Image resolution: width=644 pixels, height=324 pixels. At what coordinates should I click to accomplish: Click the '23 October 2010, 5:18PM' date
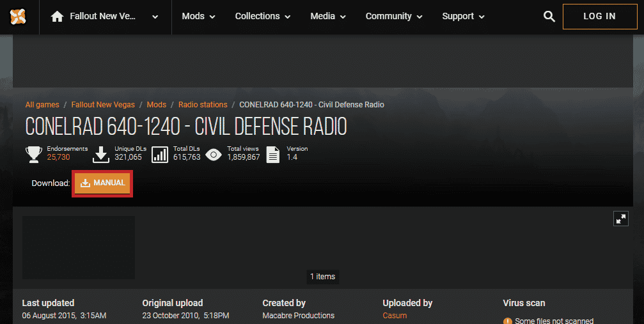(x=185, y=316)
